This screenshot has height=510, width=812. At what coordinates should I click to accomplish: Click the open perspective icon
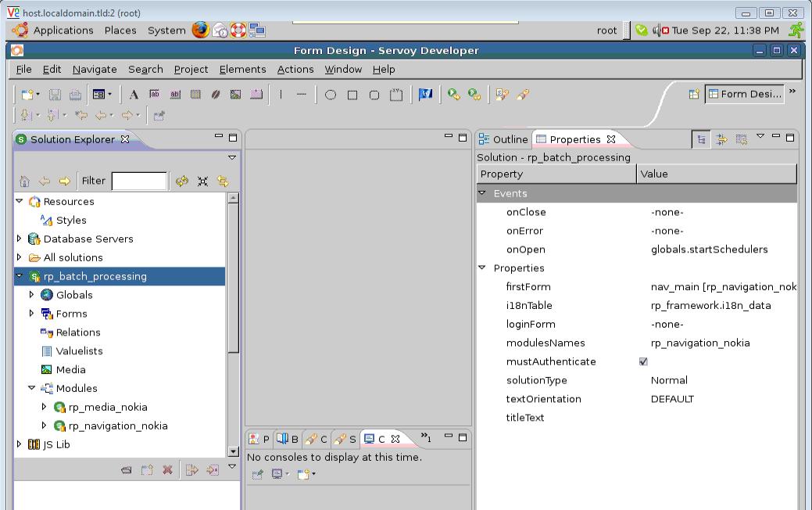click(694, 94)
